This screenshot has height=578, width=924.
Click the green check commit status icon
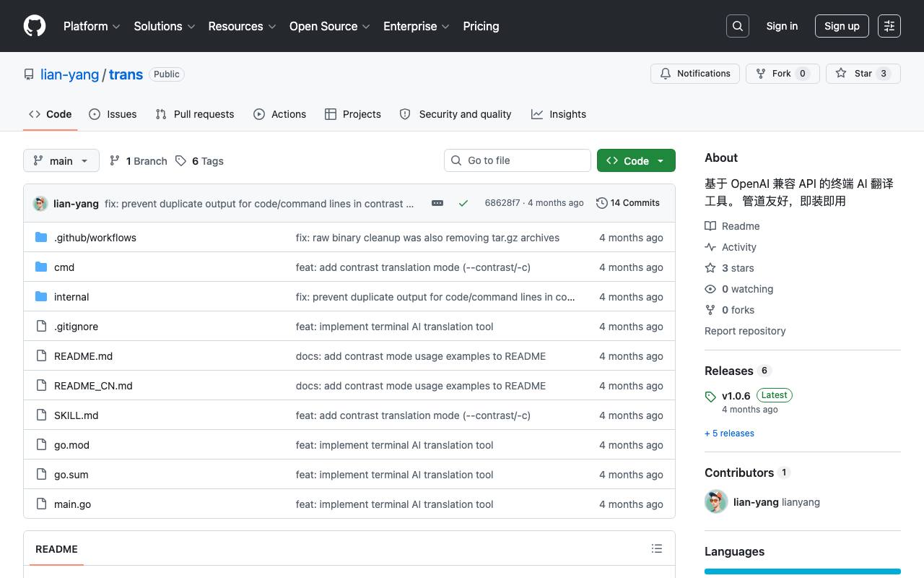click(x=463, y=203)
